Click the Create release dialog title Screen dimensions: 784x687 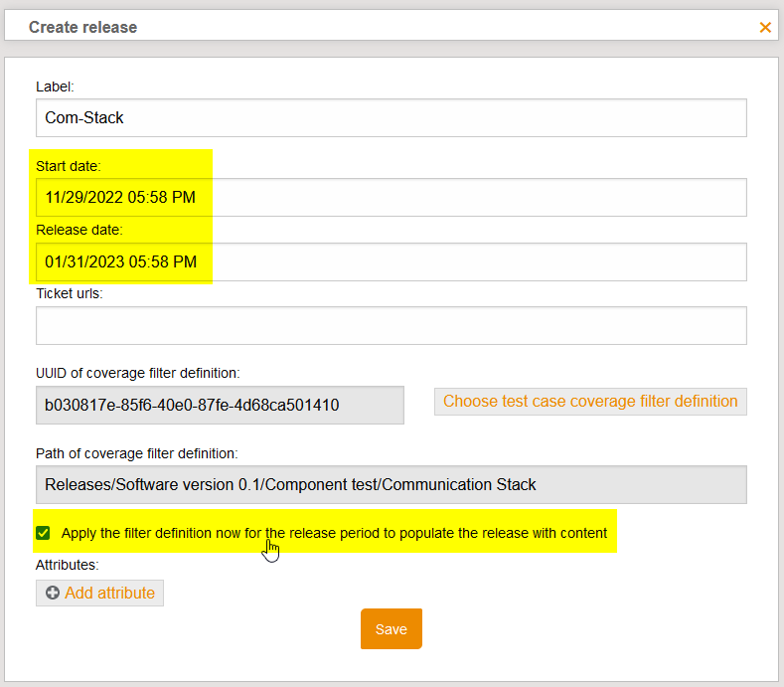point(82,27)
